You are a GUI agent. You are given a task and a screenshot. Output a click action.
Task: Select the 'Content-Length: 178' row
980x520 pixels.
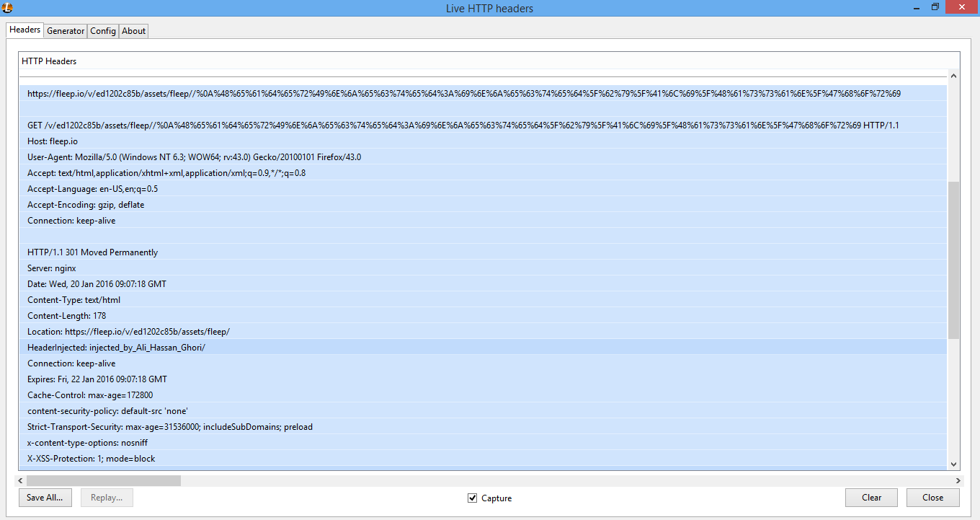pos(484,315)
